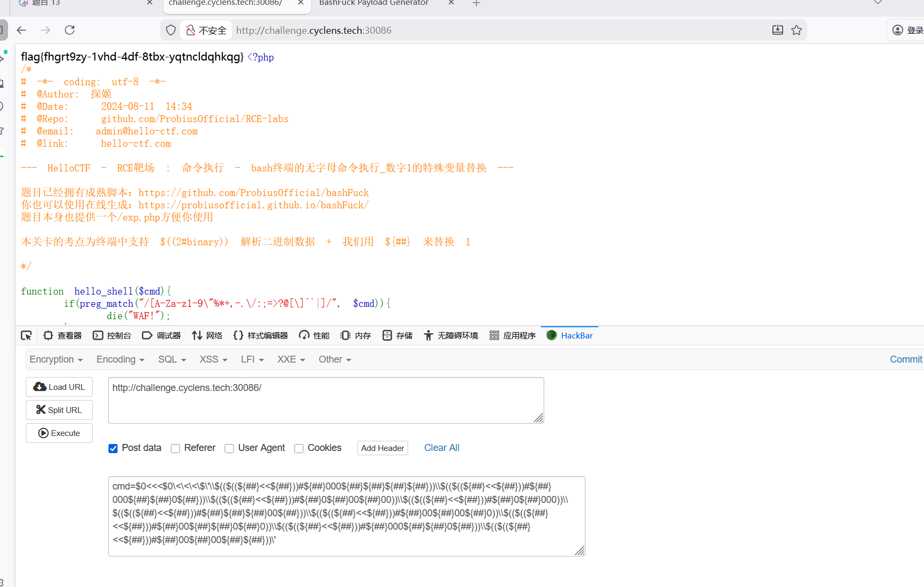Click the account login avatar icon
Viewport: 924px width, 587px height.
coord(898,31)
